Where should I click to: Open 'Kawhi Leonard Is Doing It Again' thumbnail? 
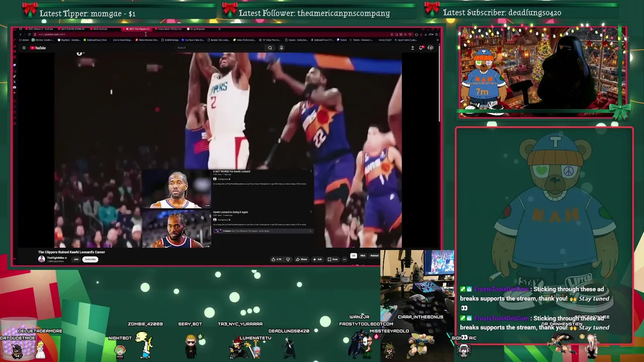pos(176,229)
